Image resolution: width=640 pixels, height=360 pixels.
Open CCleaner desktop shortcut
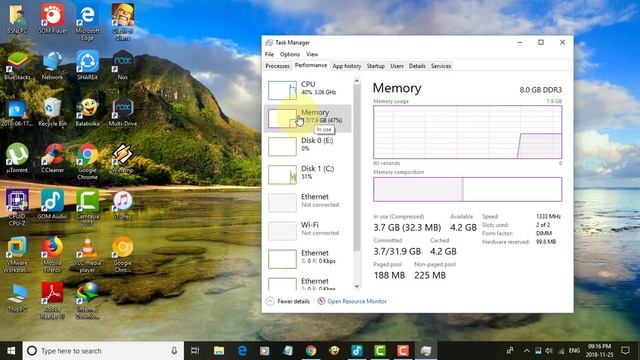52,159
